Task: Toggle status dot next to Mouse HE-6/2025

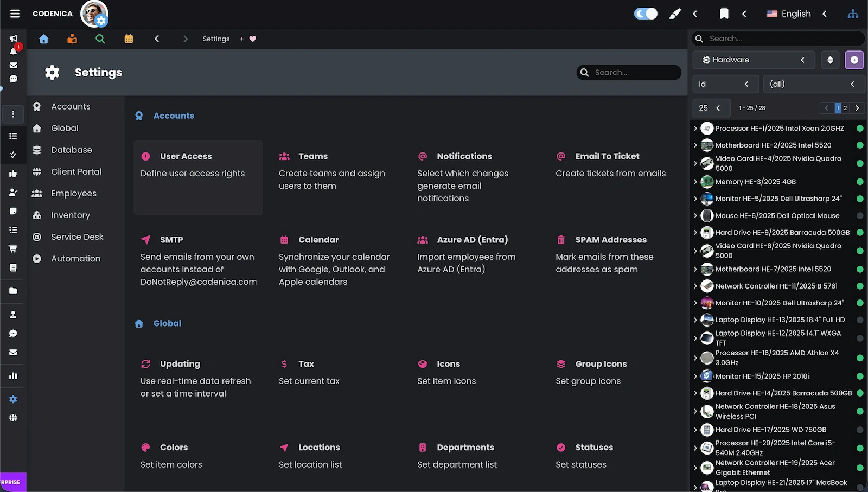Action: 860,215
